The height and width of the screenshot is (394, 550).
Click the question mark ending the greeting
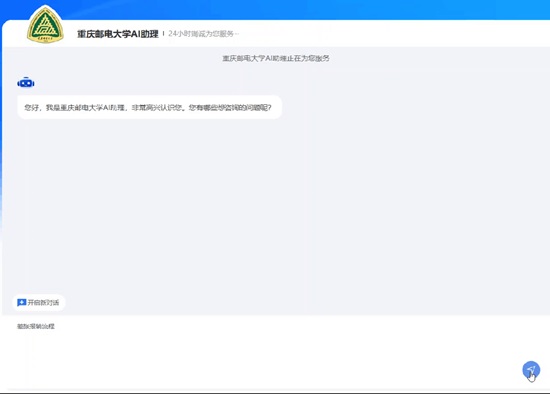click(269, 107)
